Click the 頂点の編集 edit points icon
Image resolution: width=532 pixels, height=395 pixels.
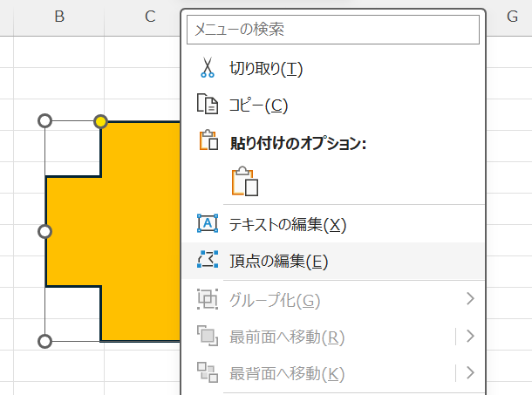pos(207,260)
